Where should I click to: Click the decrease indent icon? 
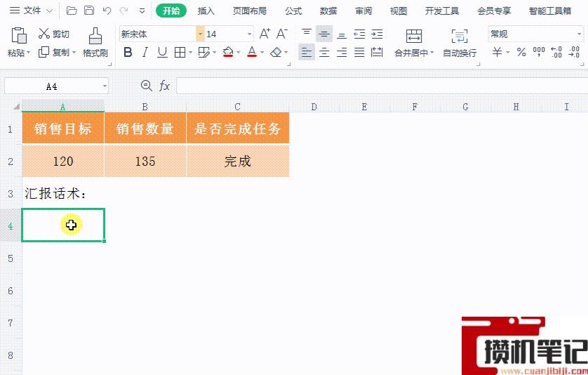tap(359, 34)
